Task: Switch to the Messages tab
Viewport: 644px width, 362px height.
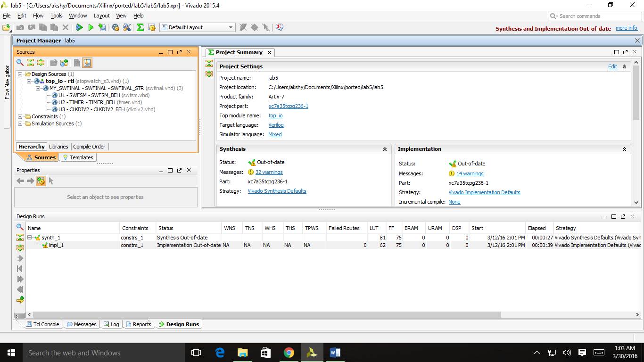Action: (81, 324)
